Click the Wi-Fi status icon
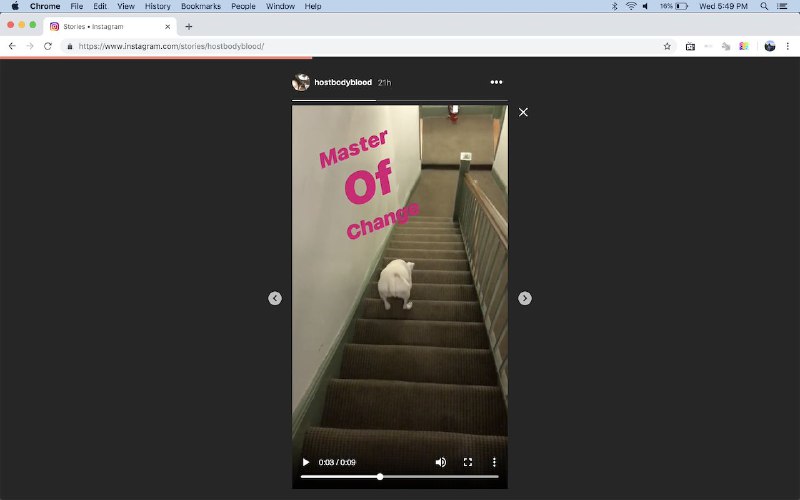The height and width of the screenshot is (500, 800). (x=631, y=6)
